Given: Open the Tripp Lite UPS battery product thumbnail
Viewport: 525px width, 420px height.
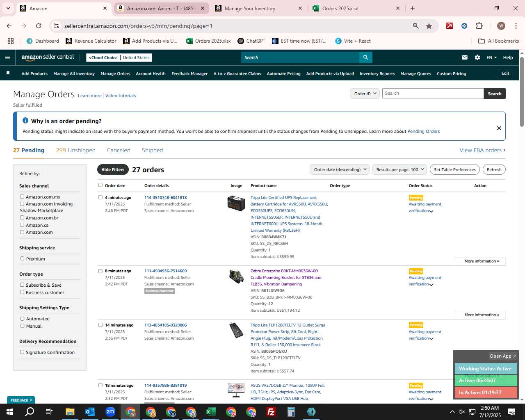Looking at the screenshot, I should (236, 203).
